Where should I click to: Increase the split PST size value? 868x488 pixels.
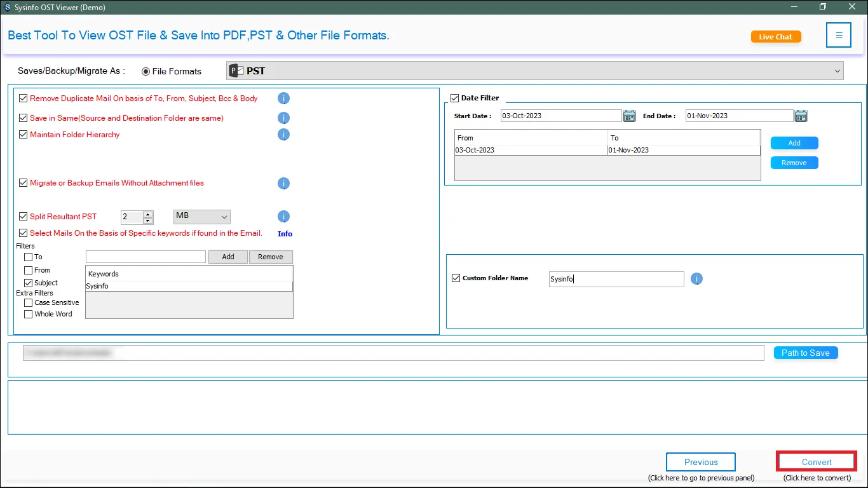[x=148, y=214]
